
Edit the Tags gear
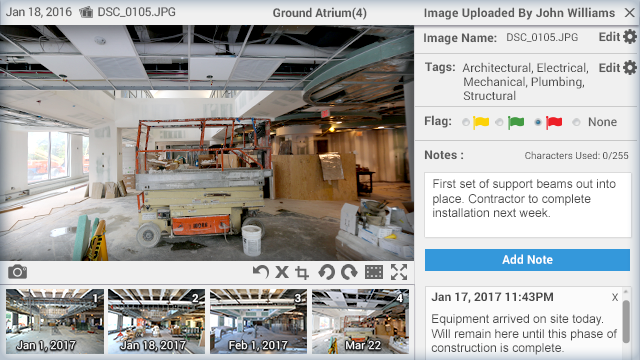coord(630,67)
